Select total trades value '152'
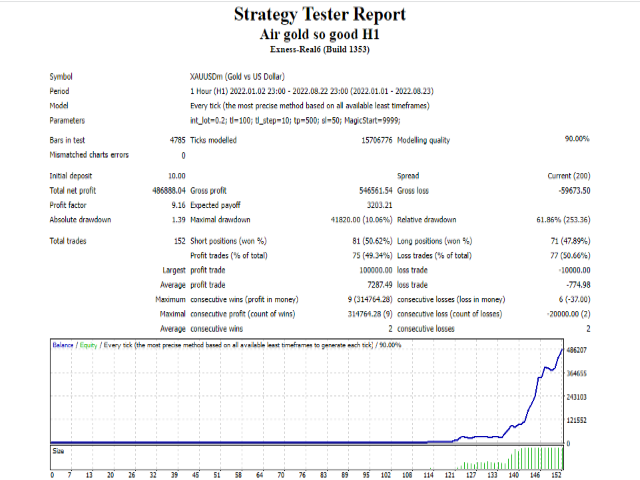The height and width of the screenshot is (480, 640). point(180,241)
